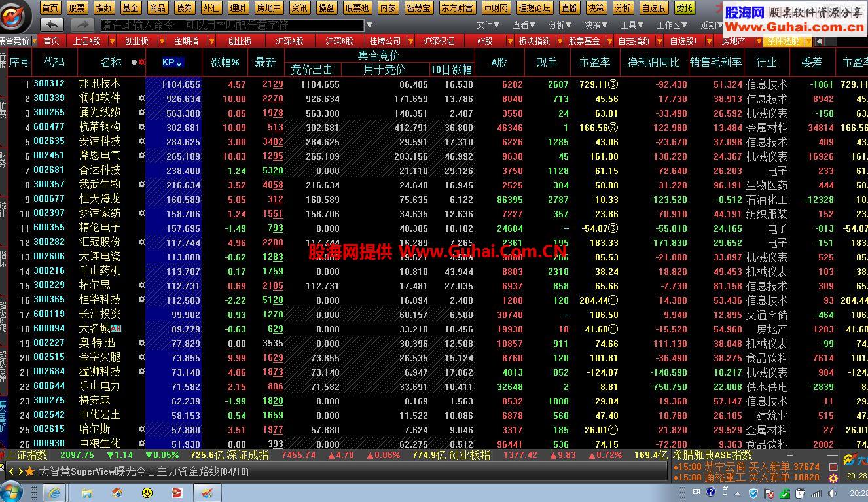
Task: Select stock code 300312 邦讯技术
Action: (49, 84)
